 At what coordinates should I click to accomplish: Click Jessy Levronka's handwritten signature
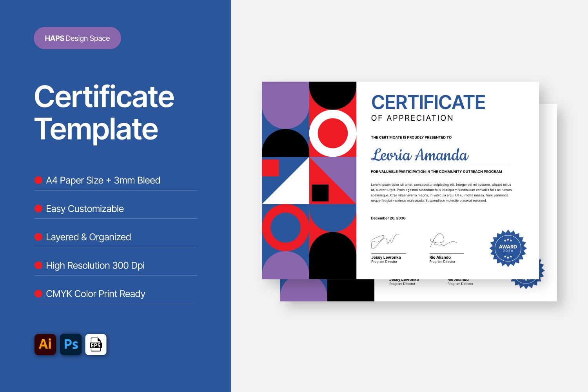point(384,241)
